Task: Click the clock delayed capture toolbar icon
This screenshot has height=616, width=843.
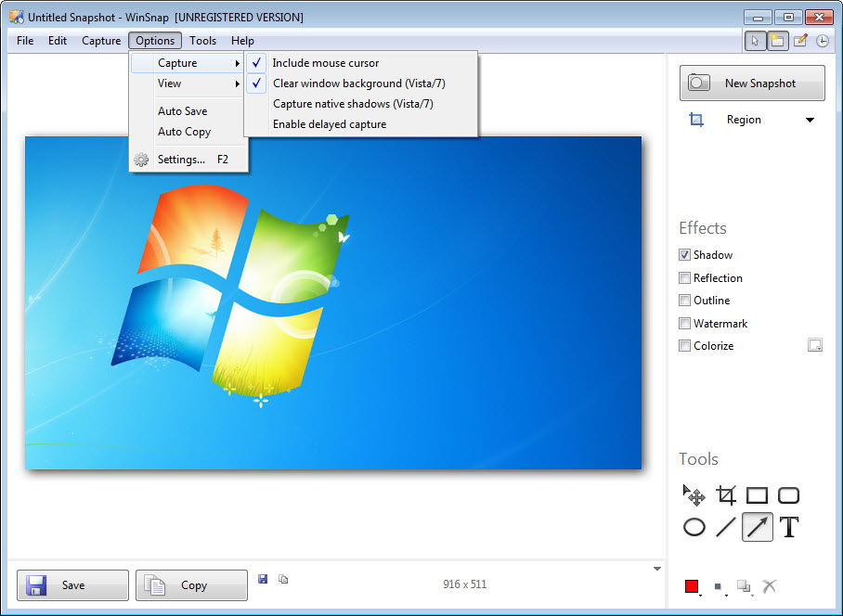Action: tap(822, 41)
